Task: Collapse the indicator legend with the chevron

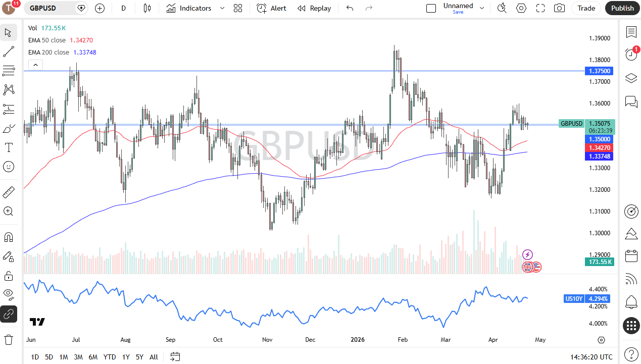Action: 35,65
